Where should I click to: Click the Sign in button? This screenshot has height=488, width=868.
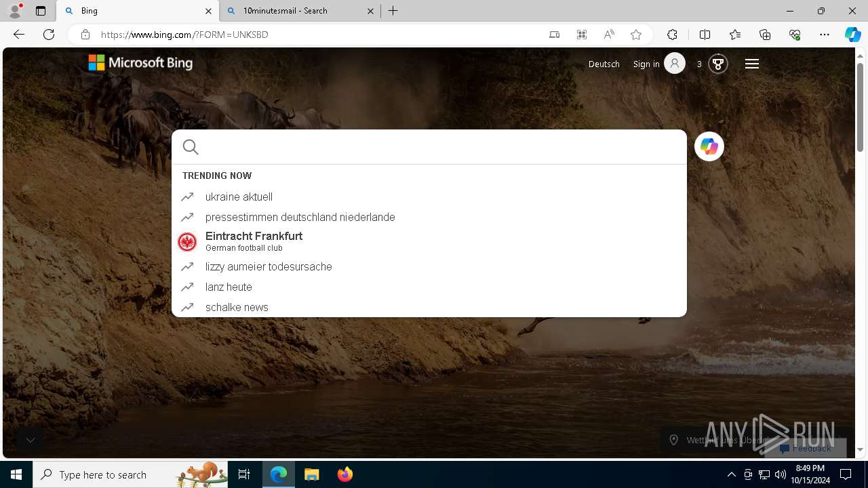658,64
